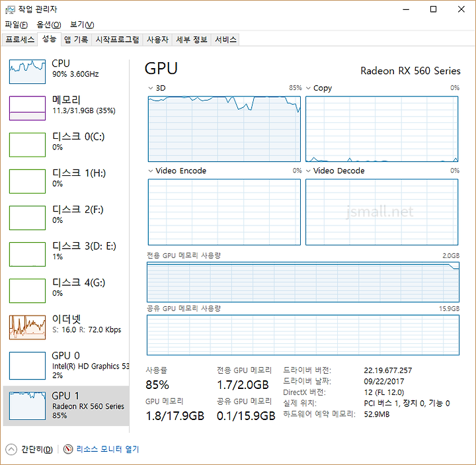Open 디스크 0(C:) graph thumbnail
Screen dimensions: 476x465
tap(27, 145)
